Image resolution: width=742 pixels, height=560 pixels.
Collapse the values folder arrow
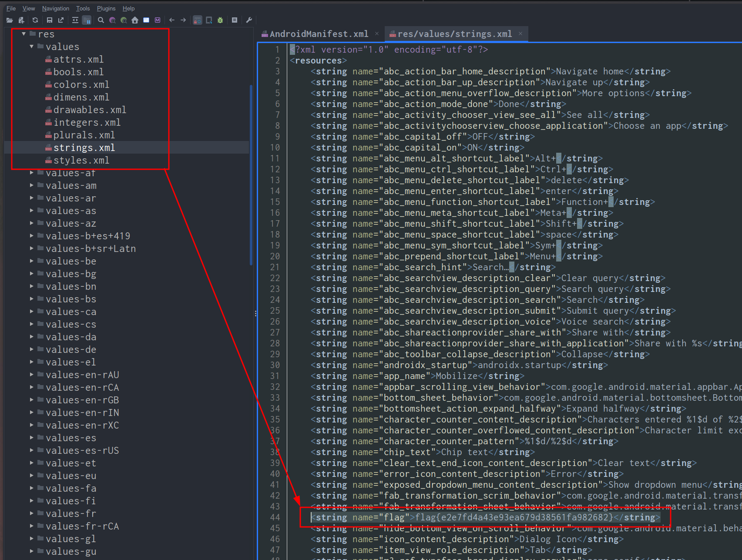click(x=31, y=46)
